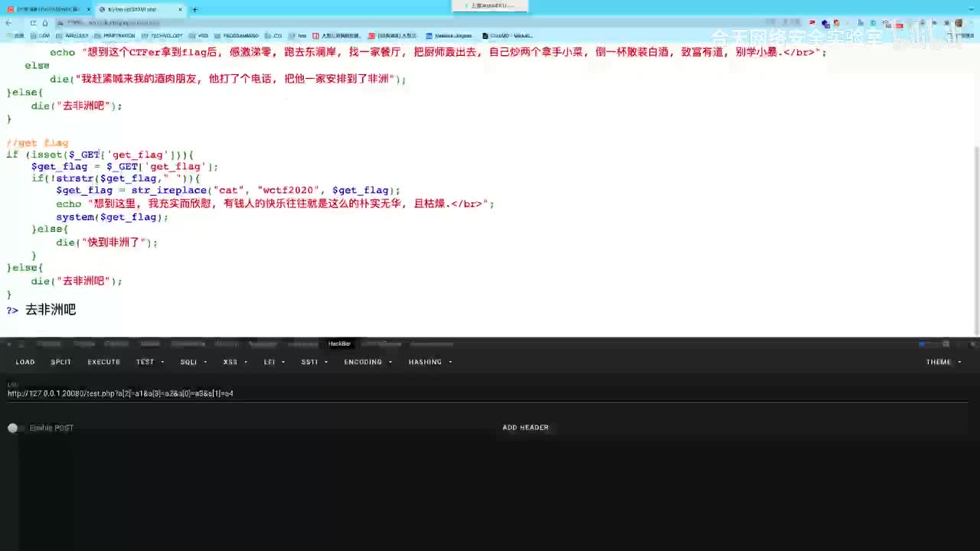Viewport: 980px width, 551px height.
Task: Close the active browser tab
Action: (181, 9)
